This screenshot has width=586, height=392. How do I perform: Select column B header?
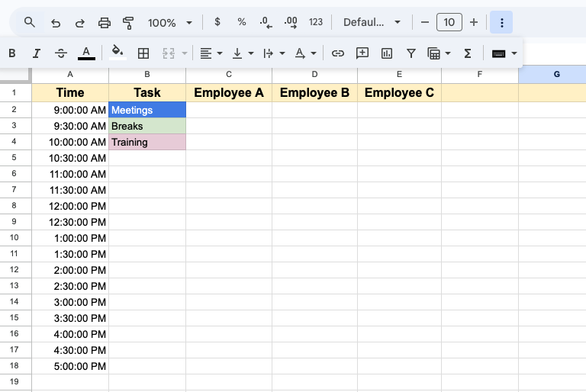pos(147,75)
